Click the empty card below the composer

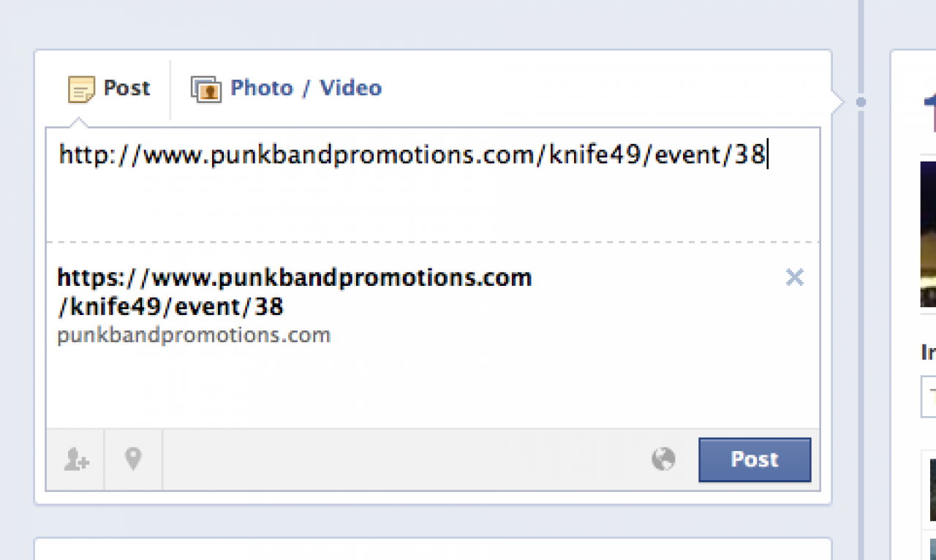coord(433,549)
